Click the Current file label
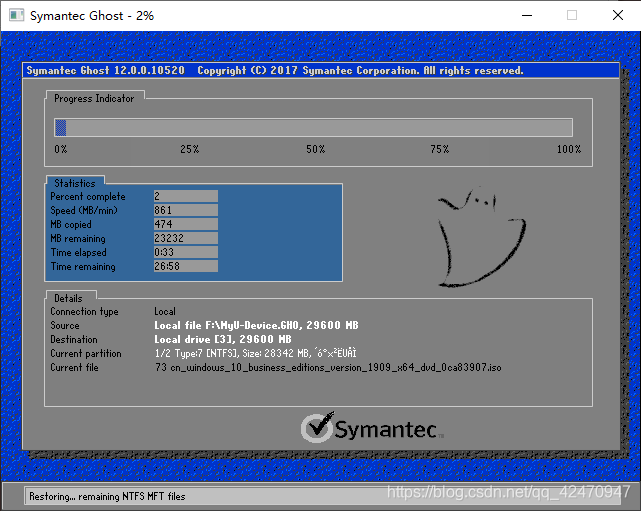Viewport: 641px width, 511px height. (x=74, y=368)
